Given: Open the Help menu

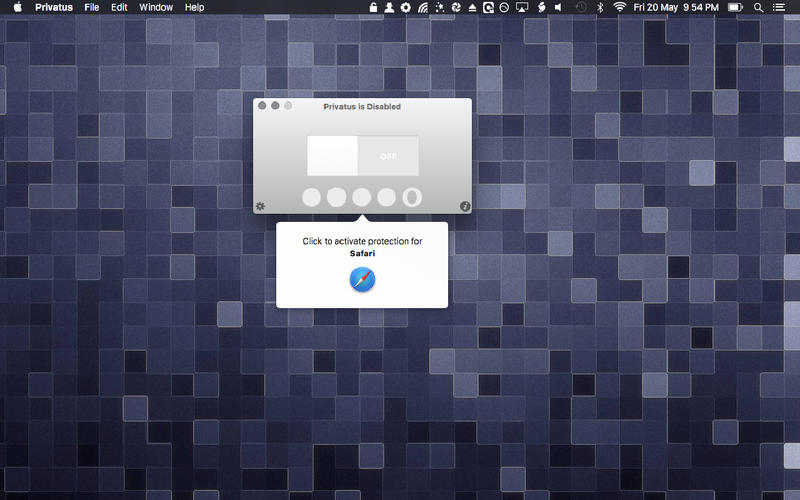Looking at the screenshot, I should 195,7.
